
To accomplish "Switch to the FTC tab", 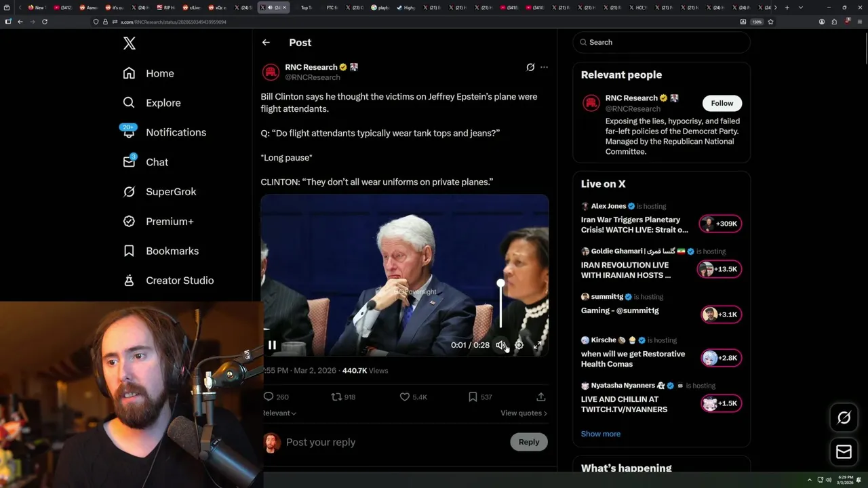I will coord(331,7).
